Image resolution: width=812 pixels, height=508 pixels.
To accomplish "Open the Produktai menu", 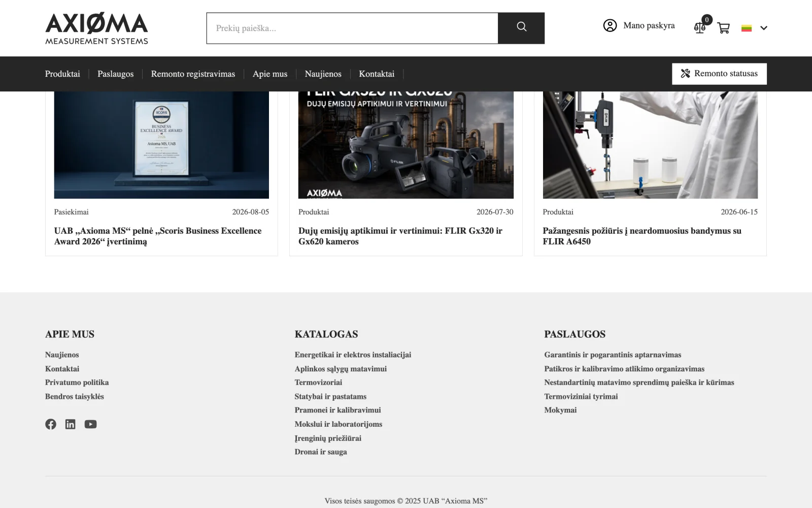I will click(62, 74).
